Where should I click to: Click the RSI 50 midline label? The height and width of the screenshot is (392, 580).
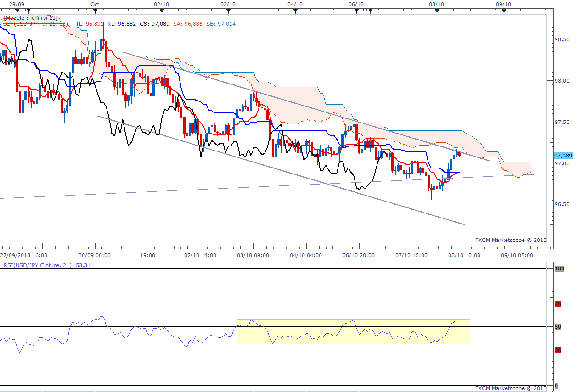558,327
